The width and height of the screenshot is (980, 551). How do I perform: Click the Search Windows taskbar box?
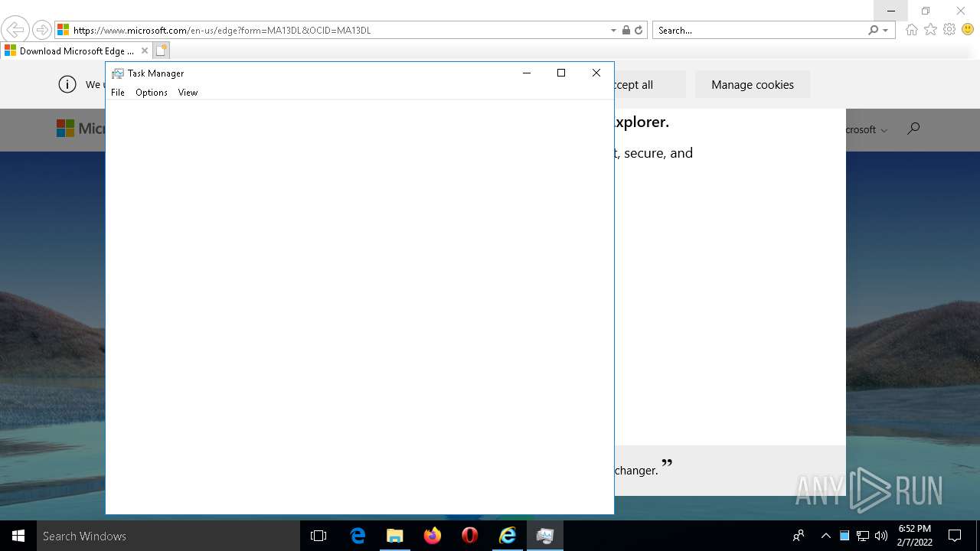168,536
